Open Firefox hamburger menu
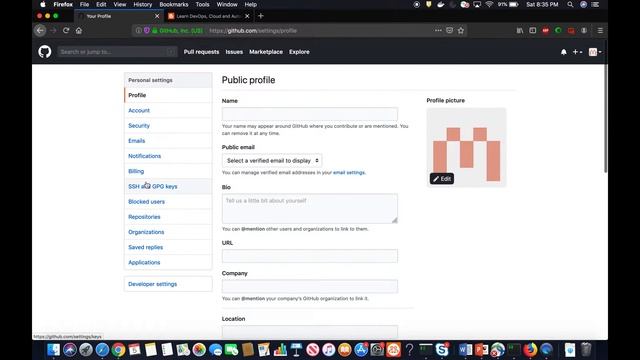640x360 pixels. 600,31
